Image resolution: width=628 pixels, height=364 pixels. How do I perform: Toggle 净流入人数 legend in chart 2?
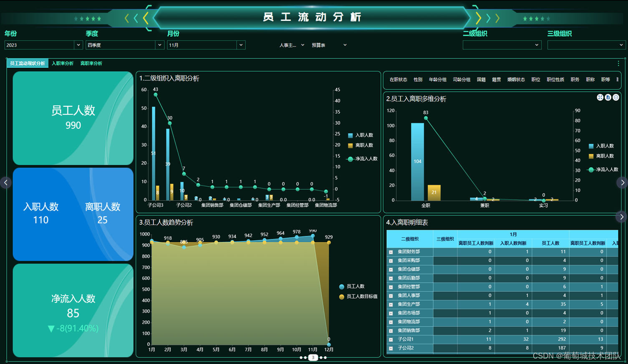point(603,169)
